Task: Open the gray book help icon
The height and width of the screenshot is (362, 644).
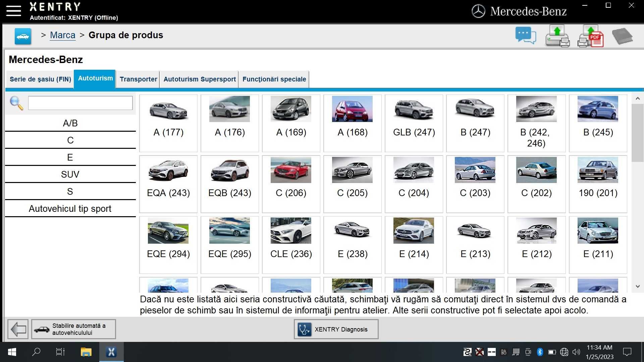Action: tap(622, 36)
